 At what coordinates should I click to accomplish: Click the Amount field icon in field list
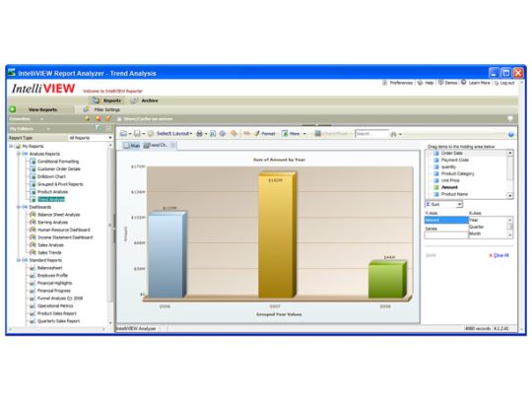(436, 187)
